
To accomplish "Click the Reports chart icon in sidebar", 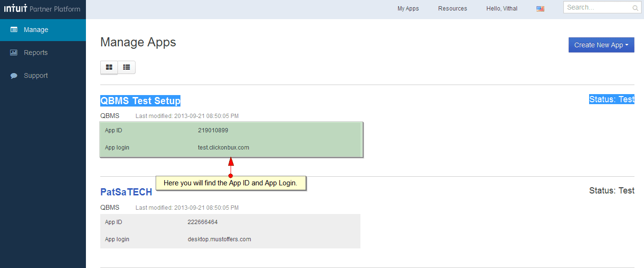I will [x=14, y=53].
